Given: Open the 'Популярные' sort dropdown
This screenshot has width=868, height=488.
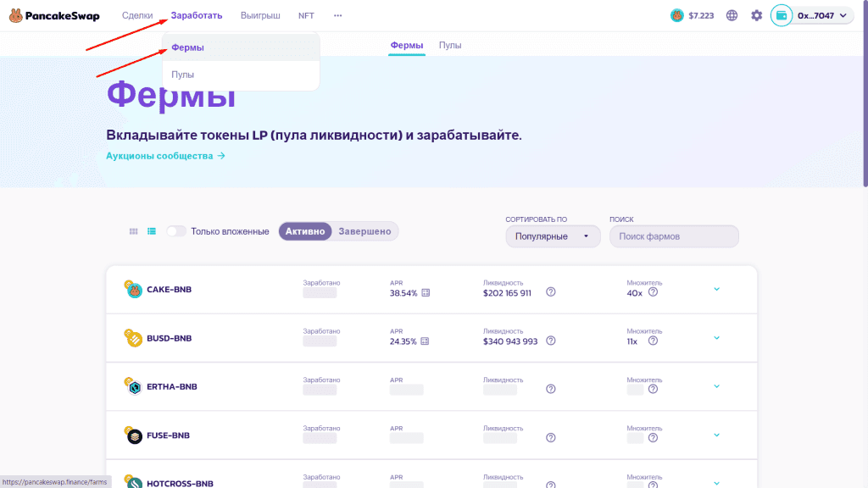Looking at the screenshot, I should coord(553,236).
